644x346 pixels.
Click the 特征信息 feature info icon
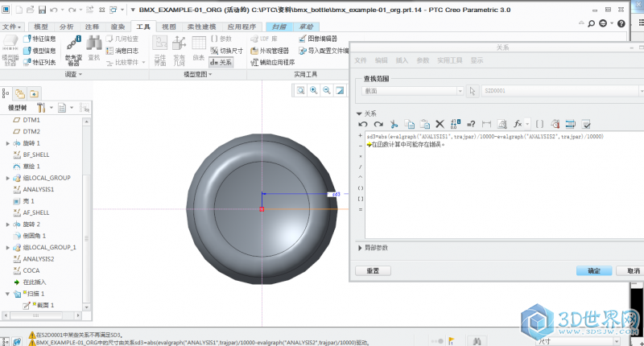pos(27,39)
